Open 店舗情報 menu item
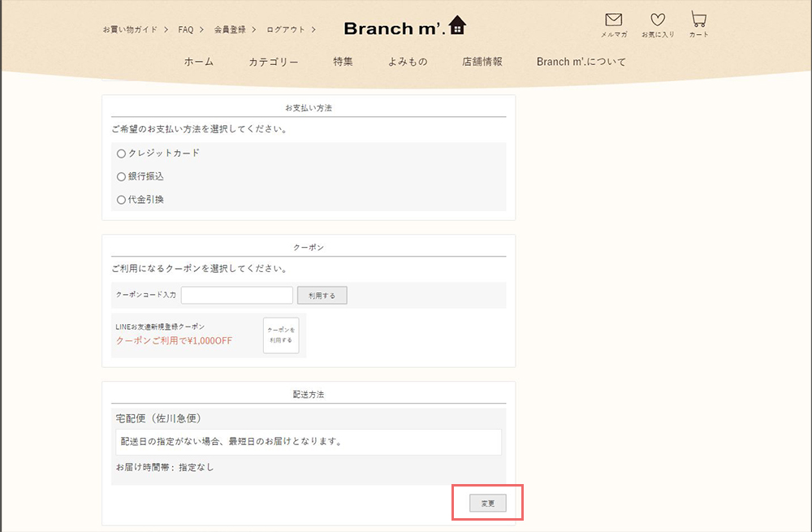The width and height of the screenshot is (812, 532). pos(482,62)
